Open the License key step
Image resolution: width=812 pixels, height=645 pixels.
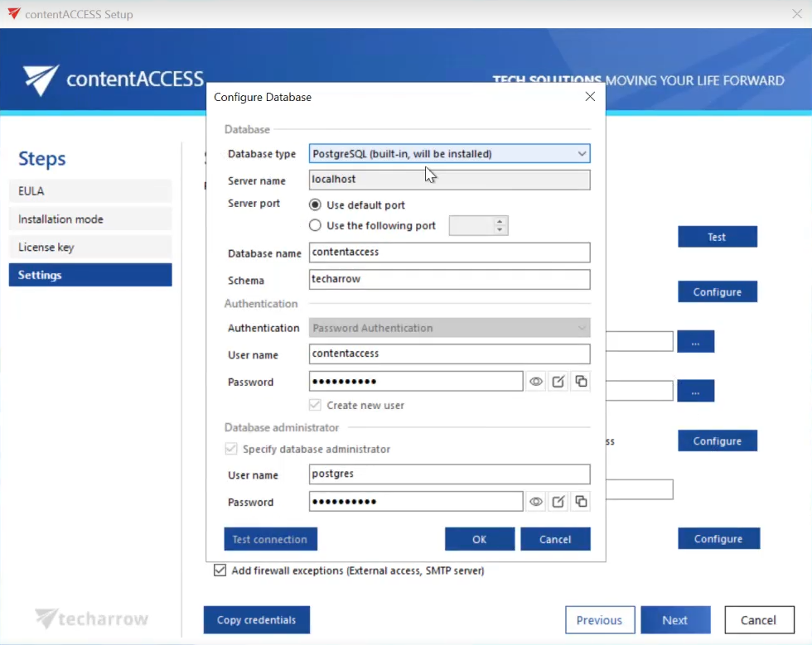coord(90,247)
